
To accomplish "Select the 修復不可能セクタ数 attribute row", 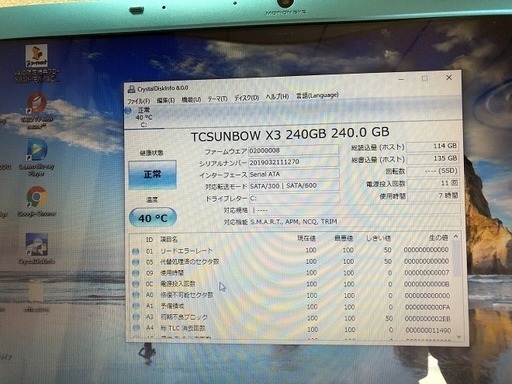I will [291, 296].
